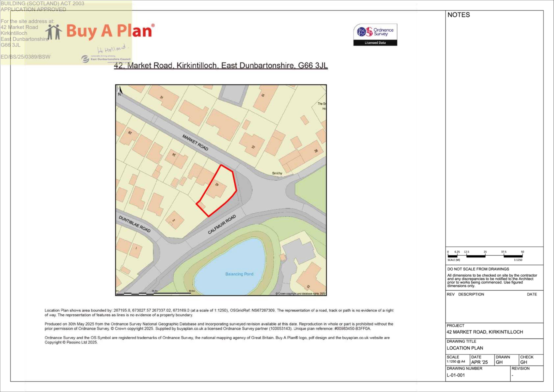Click project name '42 MARKET ROAD, KIRKINTILLOCH'

485,332
